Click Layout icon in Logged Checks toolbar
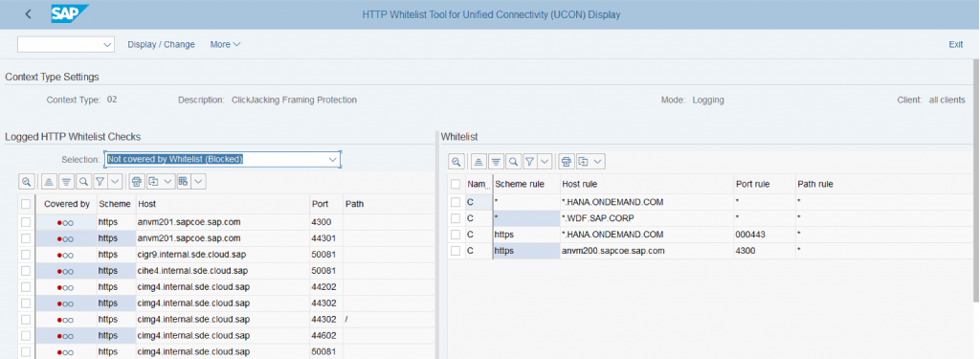The image size is (980, 359). [184, 182]
